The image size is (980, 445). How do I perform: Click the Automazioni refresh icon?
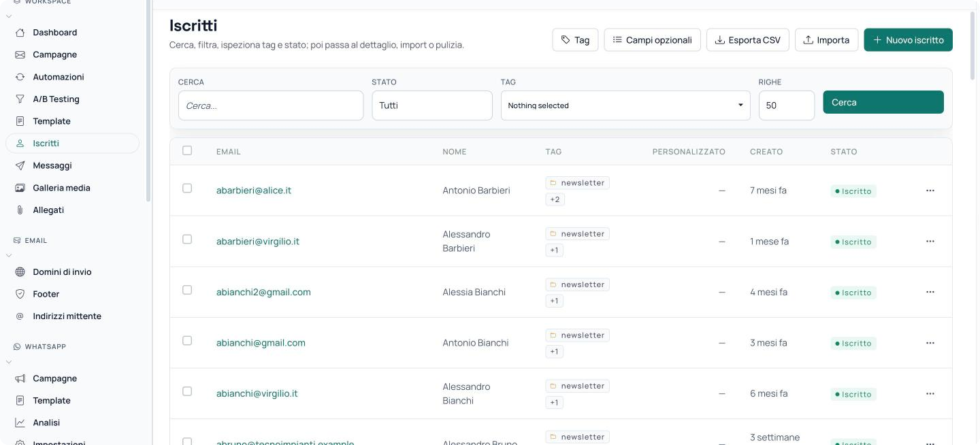20,77
